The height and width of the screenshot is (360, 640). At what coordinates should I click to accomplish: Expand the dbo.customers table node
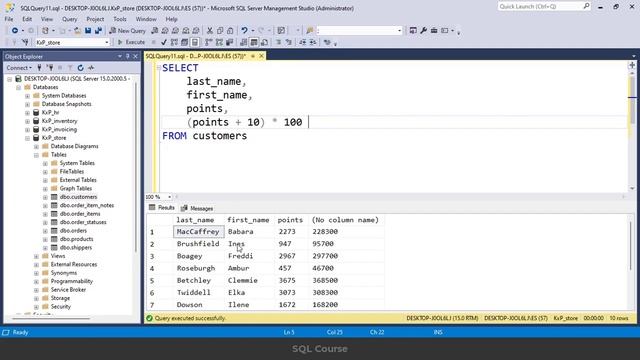[x=45, y=197]
